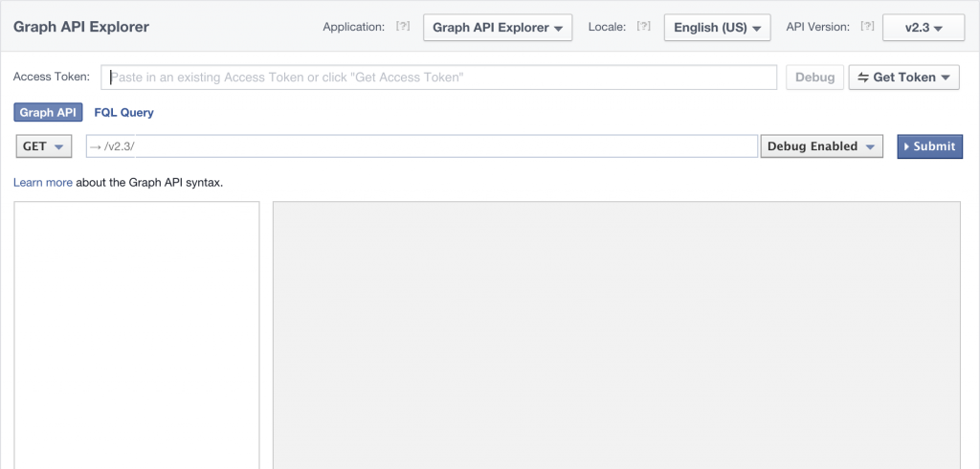Click the Graph API Explorer page title
The image size is (980, 469).
point(81,27)
